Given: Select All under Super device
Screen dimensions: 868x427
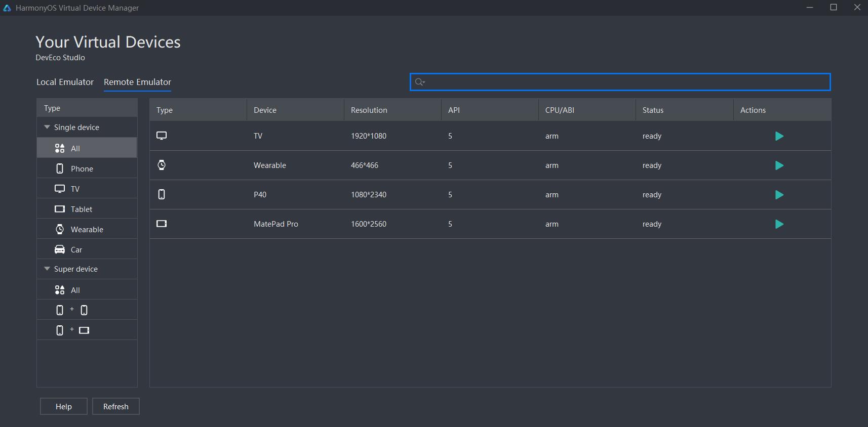Looking at the screenshot, I should 87,290.
